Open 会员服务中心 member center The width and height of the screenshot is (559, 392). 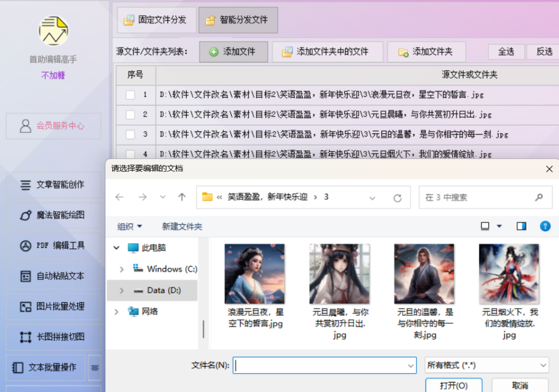[x=54, y=126]
